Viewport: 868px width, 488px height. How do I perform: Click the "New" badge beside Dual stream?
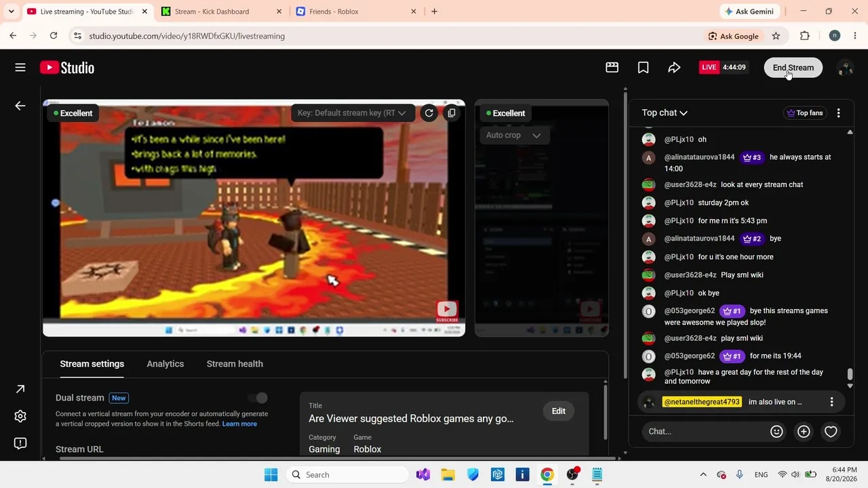tap(119, 398)
